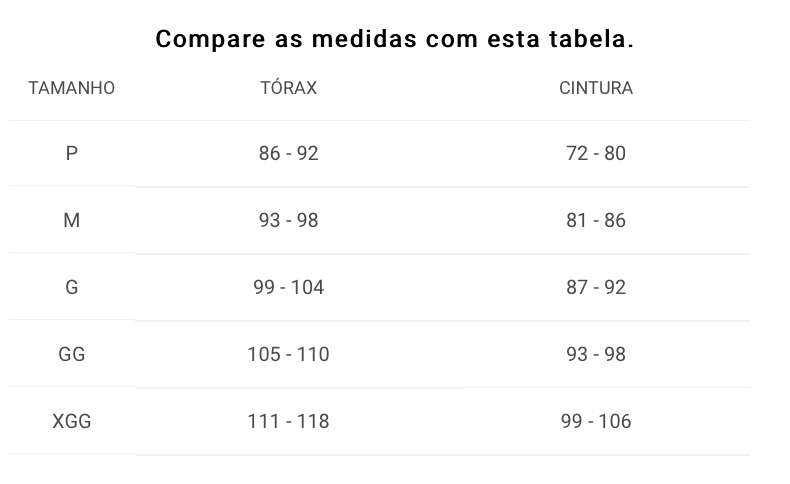Image resolution: width=790 pixels, height=484 pixels.
Task: Click the 99 - 106 cintura value
Action: (596, 421)
